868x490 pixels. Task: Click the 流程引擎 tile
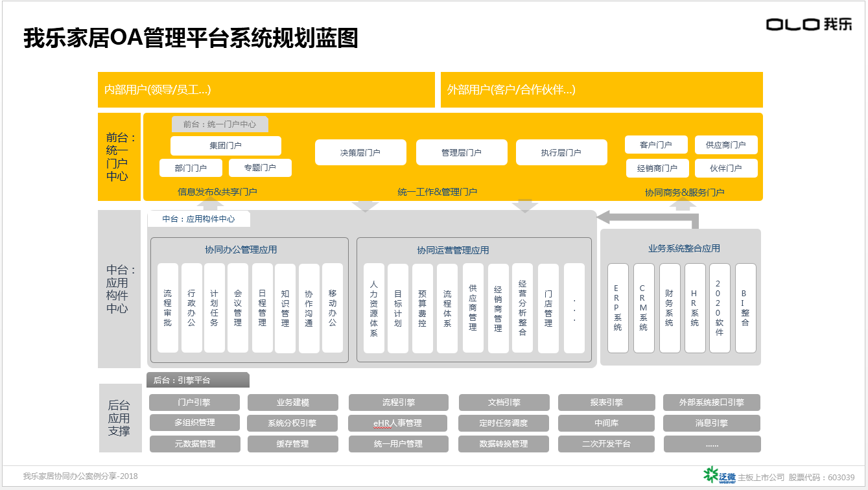click(398, 402)
